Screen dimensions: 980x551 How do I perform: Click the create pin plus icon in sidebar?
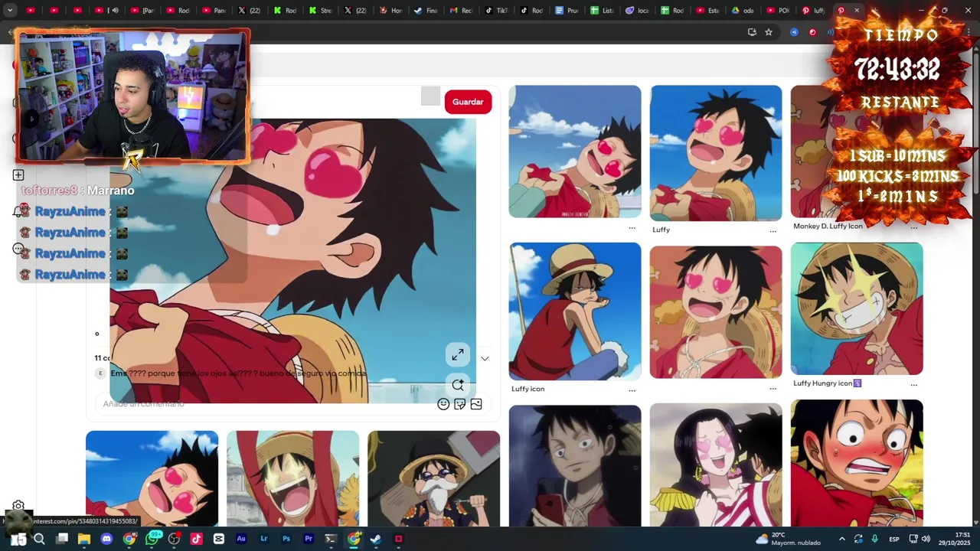point(18,175)
